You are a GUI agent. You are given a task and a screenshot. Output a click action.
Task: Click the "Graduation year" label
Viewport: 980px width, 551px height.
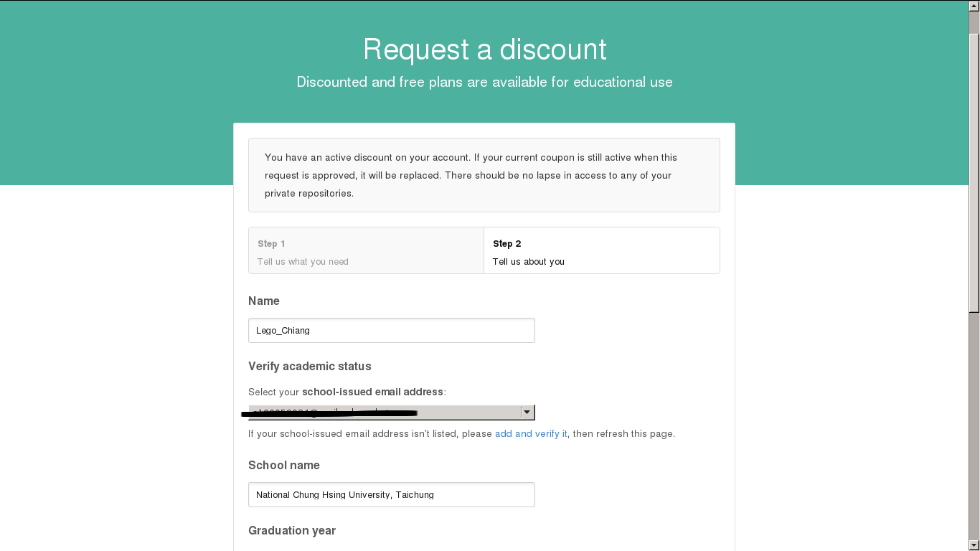click(292, 531)
